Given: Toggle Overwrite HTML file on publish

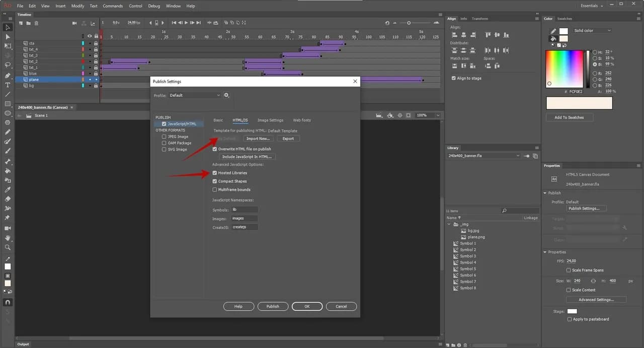Looking at the screenshot, I should click(214, 149).
